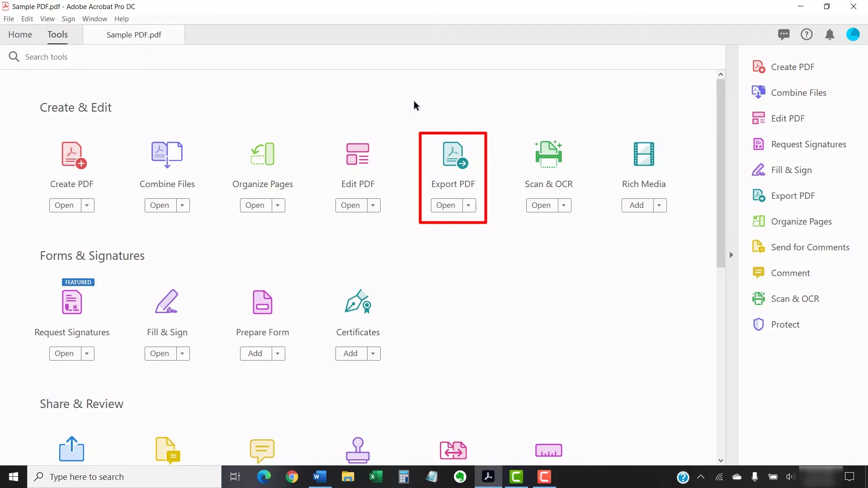Open the Export PDF tool
868x488 pixels.
[x=445, y=205]
